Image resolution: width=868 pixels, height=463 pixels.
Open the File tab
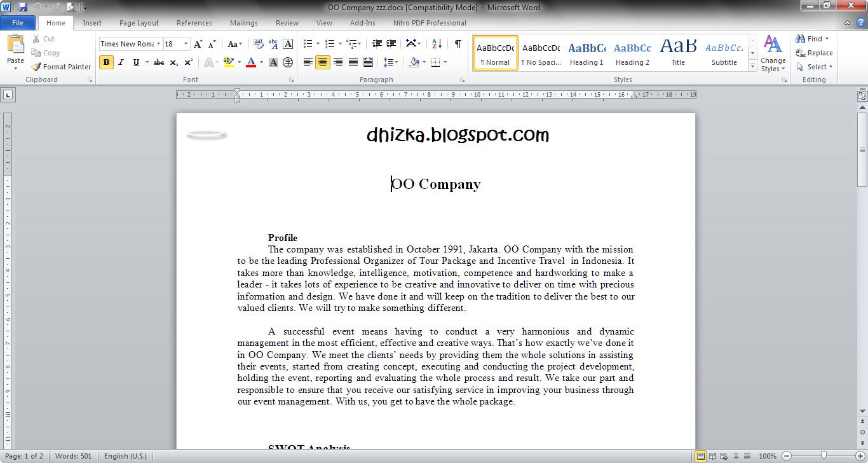coord(18,23)
